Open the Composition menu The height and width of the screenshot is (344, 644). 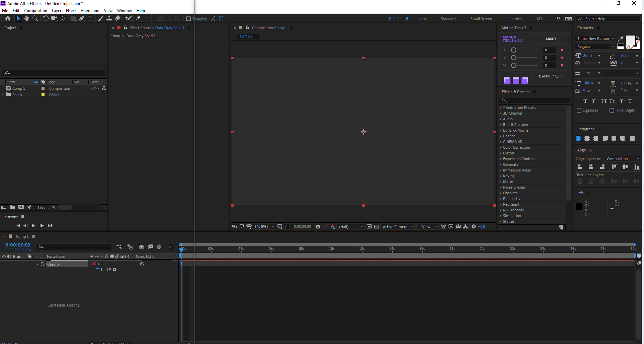35,10
